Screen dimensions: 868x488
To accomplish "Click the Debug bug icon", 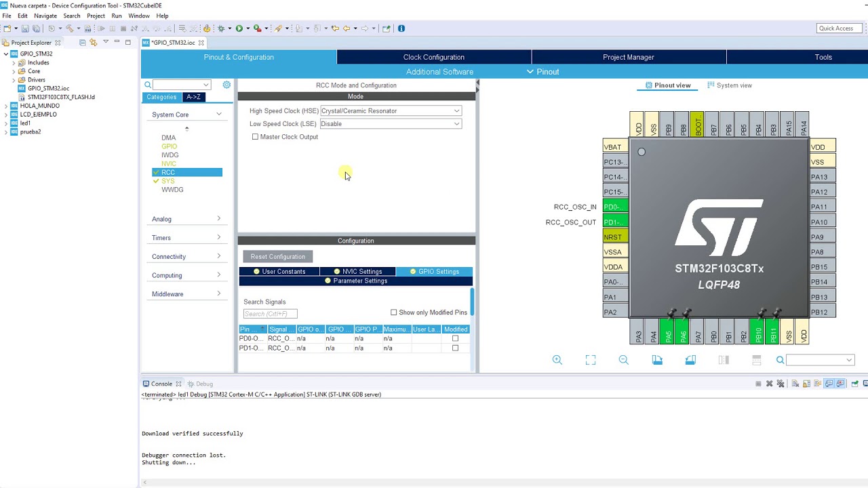I will click(x=221, y=28).
